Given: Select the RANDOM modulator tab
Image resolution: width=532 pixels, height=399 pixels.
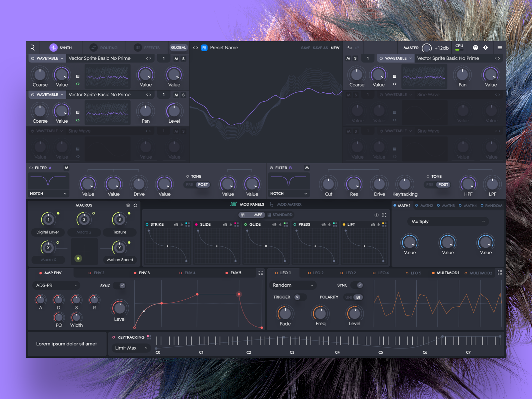Looking at the screenshot, I should pos(491,205).
